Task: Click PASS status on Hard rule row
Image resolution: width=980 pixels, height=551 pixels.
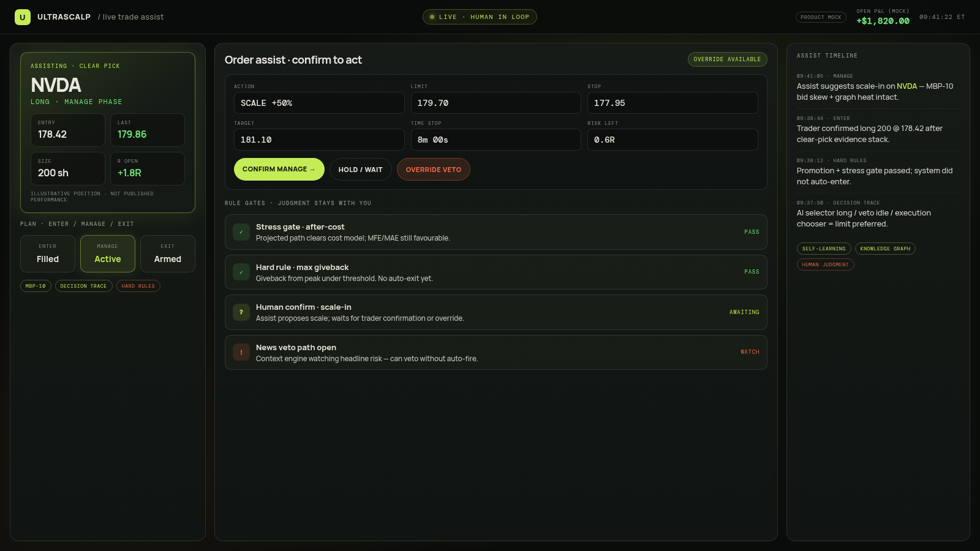Action: pos(752,272)
